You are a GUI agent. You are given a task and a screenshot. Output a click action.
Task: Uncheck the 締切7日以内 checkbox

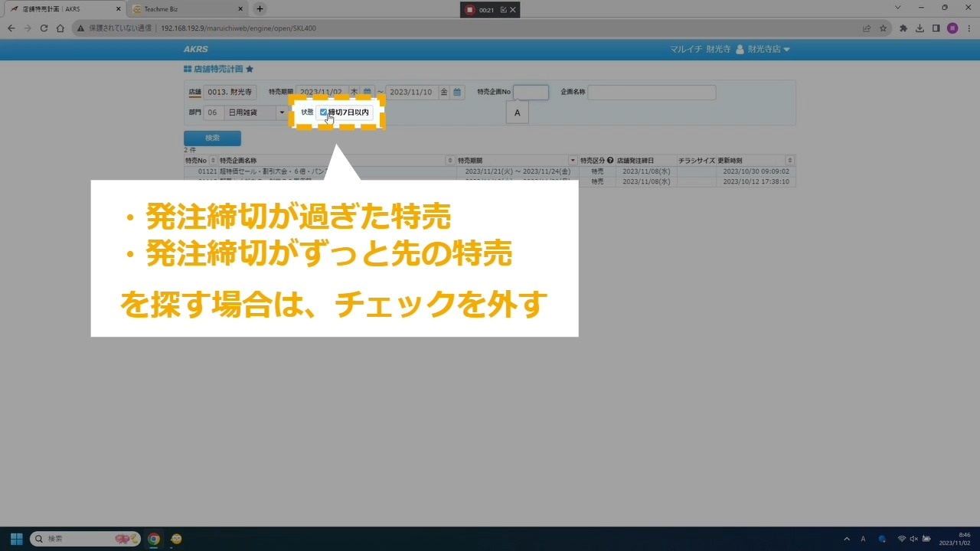coord(324,112)
